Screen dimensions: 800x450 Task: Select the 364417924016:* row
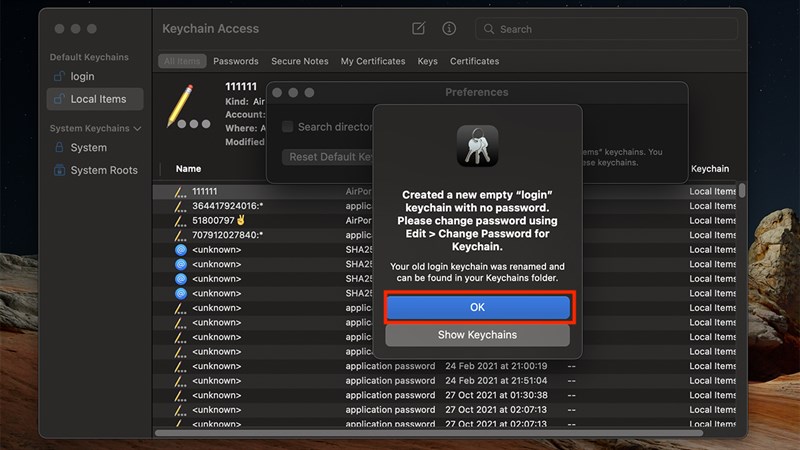pyautogui.click(x=444, y=206)
